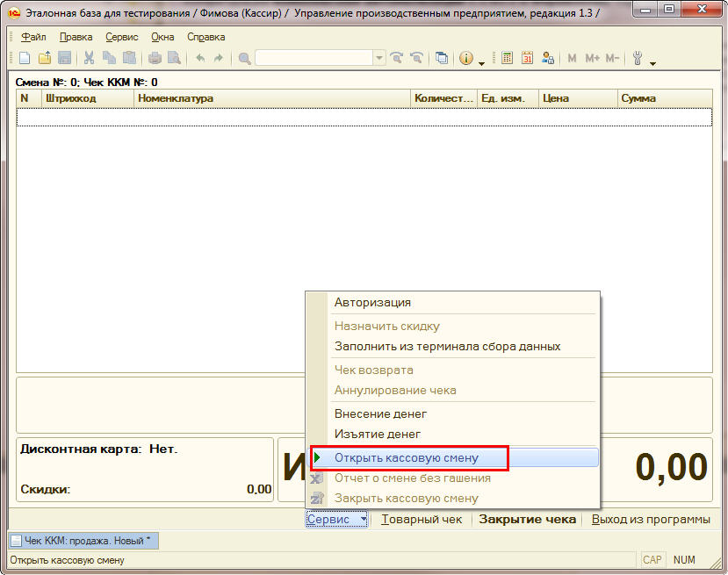Expand arrow next to wrench icon
Screen dimensions: 728x575
652,62
